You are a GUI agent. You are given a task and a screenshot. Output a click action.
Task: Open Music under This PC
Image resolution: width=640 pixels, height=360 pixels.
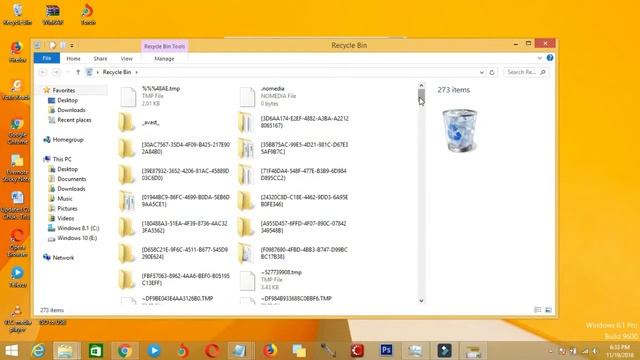pyautogui.click(x=64, y=198)
